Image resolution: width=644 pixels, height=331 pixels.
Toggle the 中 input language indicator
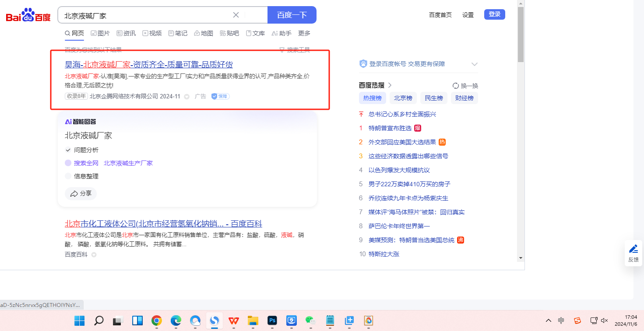coord(561,321)
